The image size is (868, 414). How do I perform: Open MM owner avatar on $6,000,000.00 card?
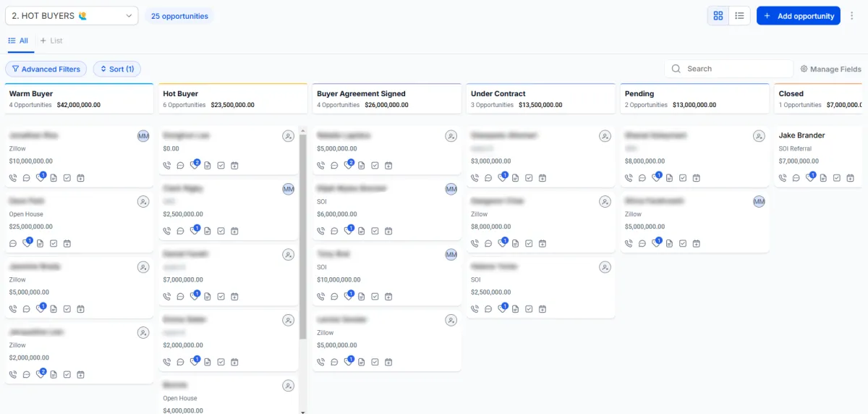click(x=451, y=189)
